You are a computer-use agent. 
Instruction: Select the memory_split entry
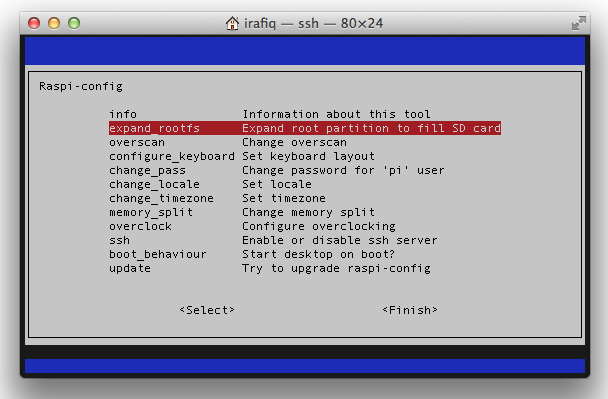click(151, 212)
